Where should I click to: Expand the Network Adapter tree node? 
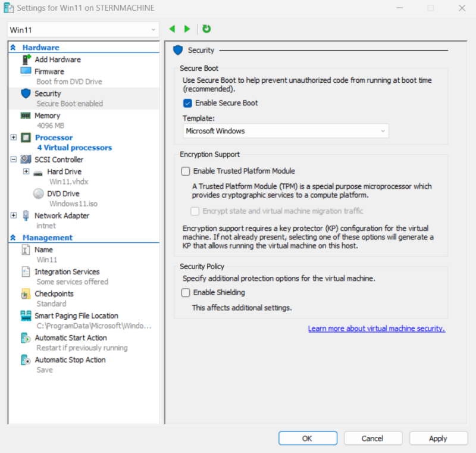pyautogui.click(x=13, y=215)
